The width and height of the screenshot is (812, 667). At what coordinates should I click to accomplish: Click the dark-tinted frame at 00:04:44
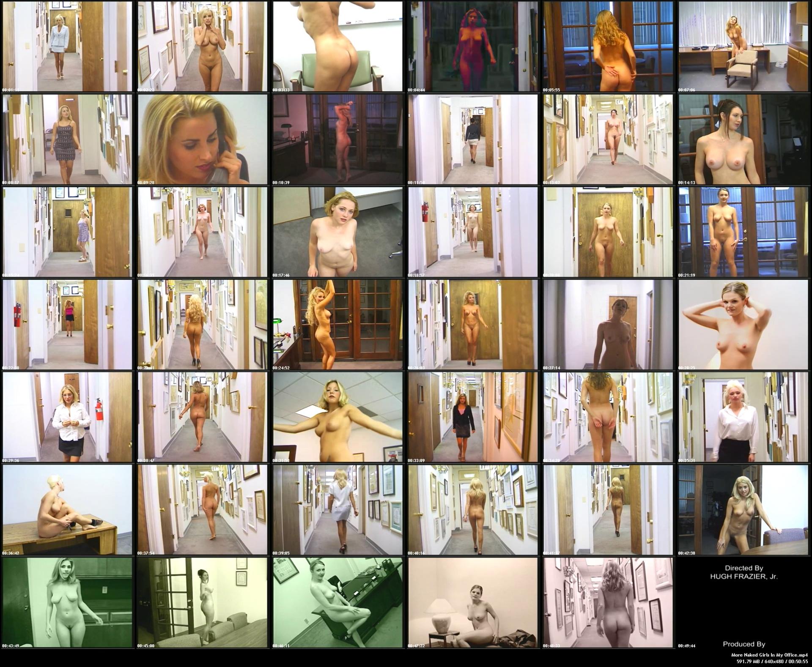coord(473,46)
